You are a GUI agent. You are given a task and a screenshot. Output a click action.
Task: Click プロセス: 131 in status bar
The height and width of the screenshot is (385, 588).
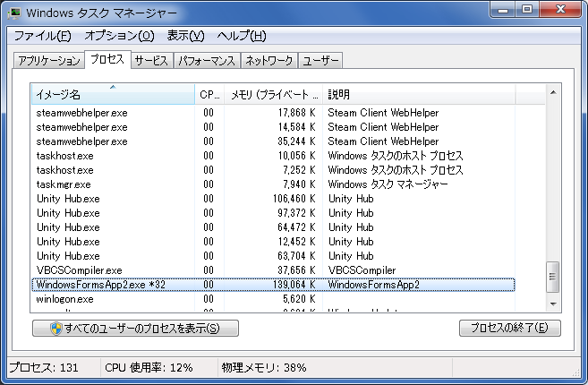click(44, 367)
